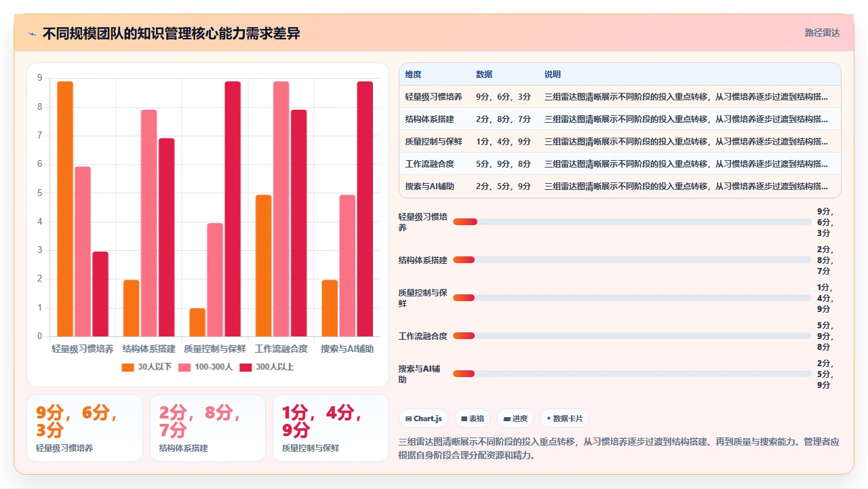
Task: Click the 数据 column header
Action: pyautogui.click(x=484, y=75)
